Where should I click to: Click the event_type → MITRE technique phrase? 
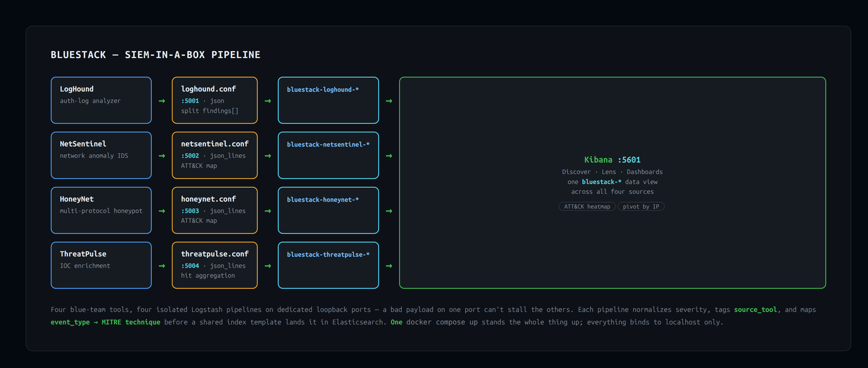[x=106, y=322]
